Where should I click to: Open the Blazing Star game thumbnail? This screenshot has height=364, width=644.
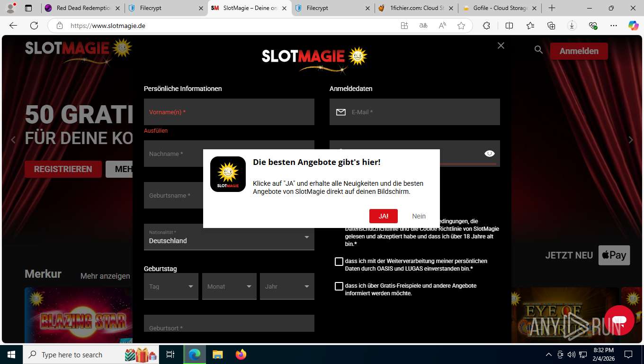click(x=78, y=315)
